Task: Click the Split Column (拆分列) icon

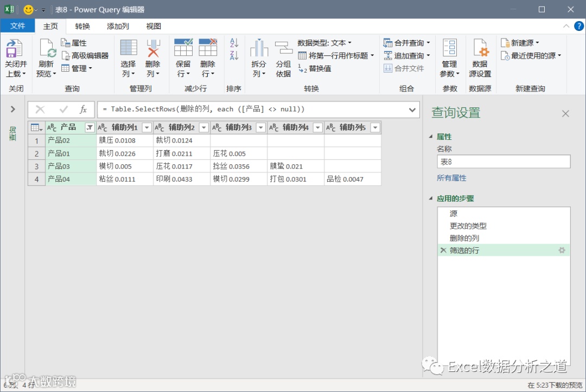Action: [259, 48]
